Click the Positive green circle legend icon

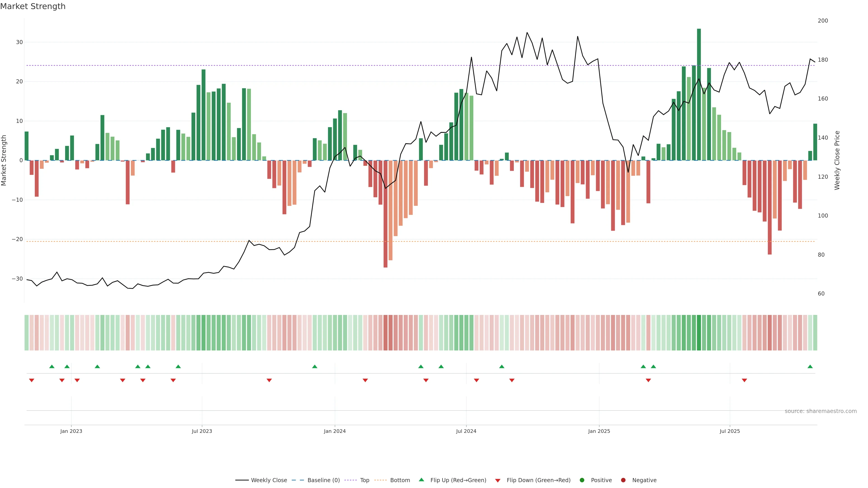(x=582, y=480)
